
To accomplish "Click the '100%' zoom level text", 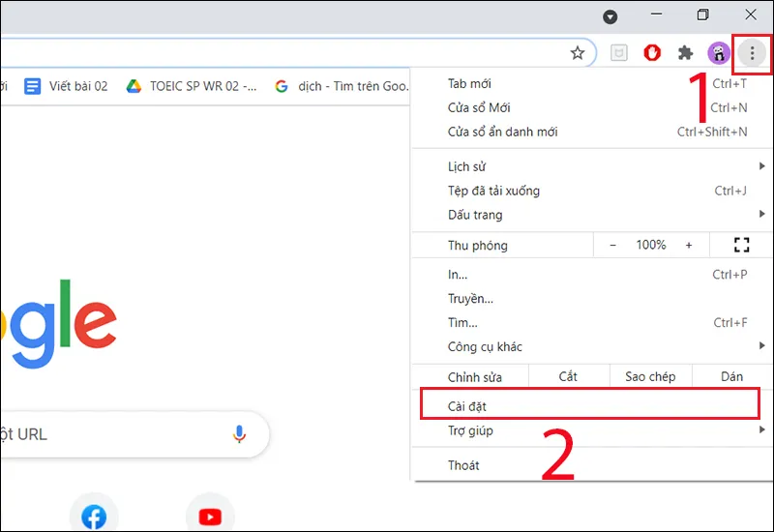I will coord(650,245).
